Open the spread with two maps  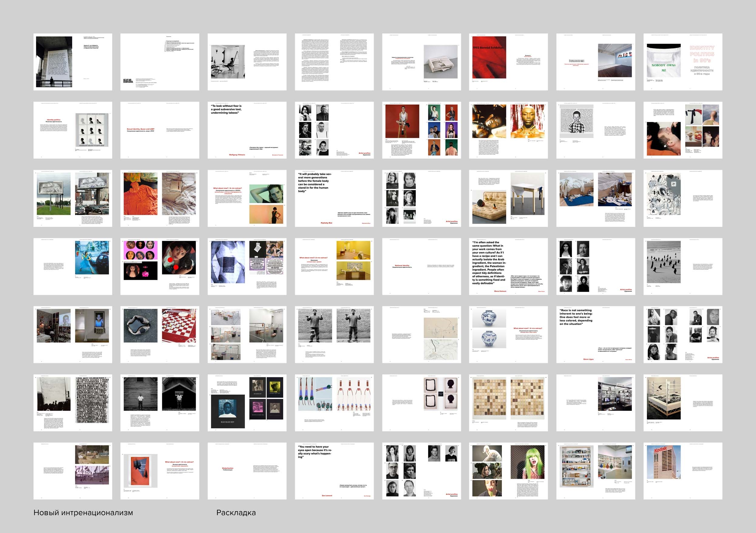421,335
